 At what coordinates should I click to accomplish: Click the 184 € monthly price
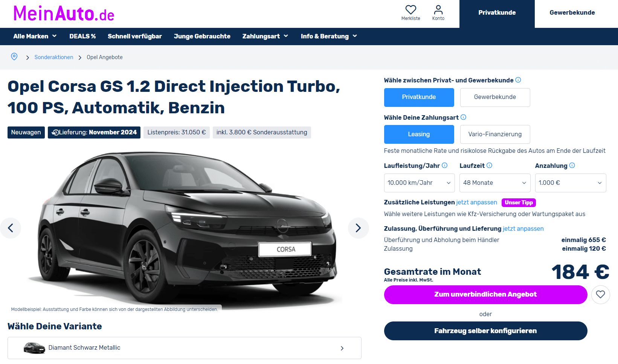point(580,272)
